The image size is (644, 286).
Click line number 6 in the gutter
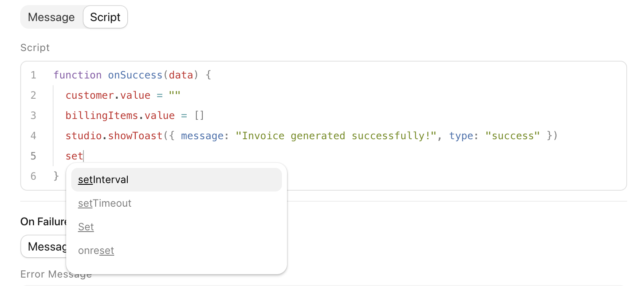click(x=33, y=176)
